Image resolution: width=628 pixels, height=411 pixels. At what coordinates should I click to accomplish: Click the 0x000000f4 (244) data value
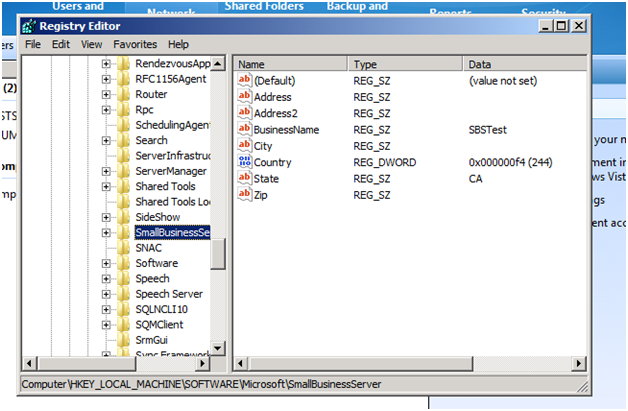pyautogui.click(x=510, y=162)
